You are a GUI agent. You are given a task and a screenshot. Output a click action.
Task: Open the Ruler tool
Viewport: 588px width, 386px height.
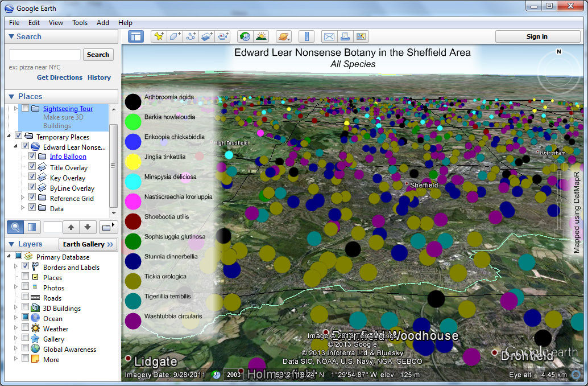(x=306, y=36)
